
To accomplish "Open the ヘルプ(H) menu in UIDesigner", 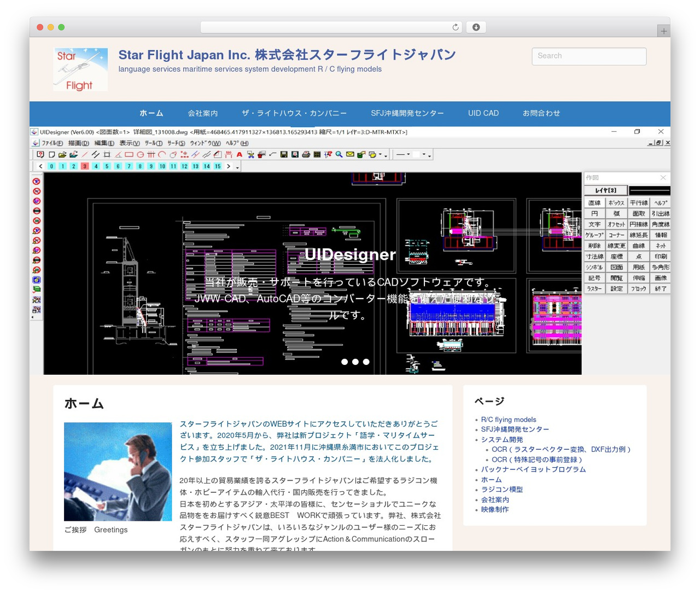I will 237,143.
